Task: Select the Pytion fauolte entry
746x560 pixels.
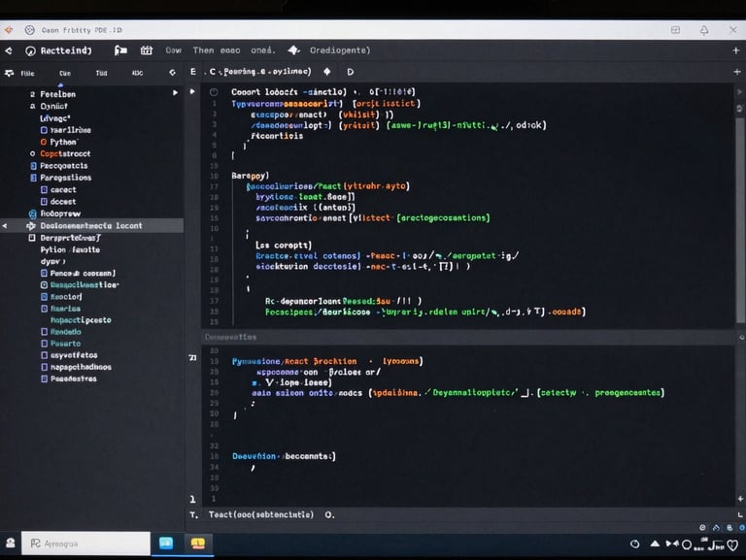Action: pyautogui.click(x=70, y=249)
